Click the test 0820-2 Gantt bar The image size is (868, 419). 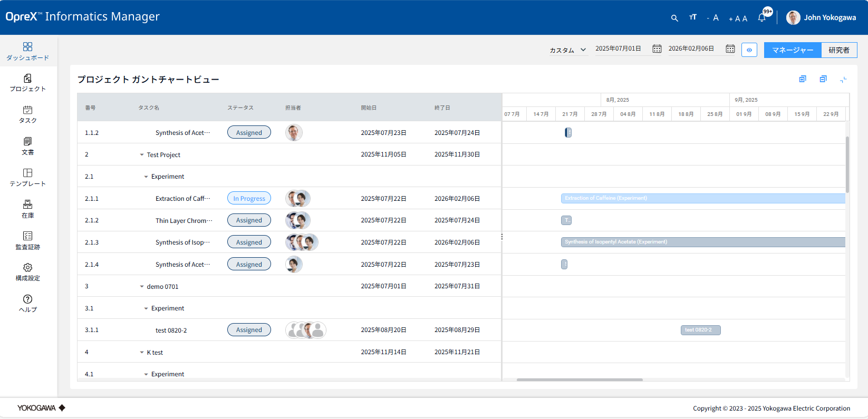coord(700,330)
